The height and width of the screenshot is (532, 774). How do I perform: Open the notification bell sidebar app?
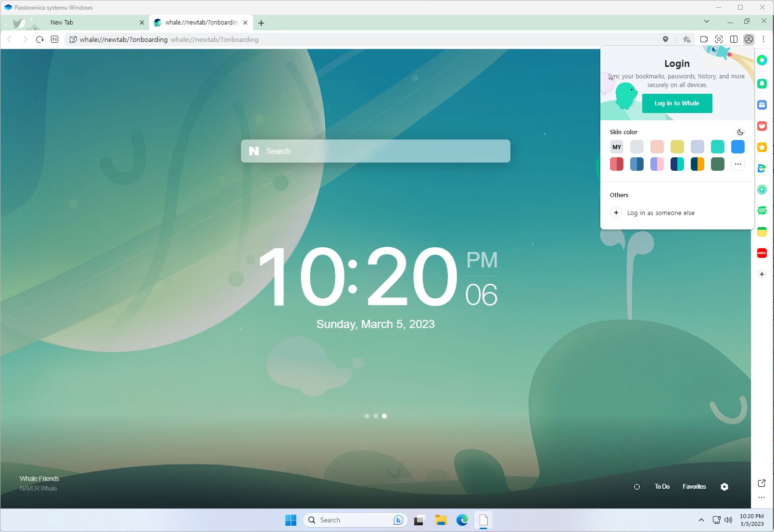pos(762,84)
